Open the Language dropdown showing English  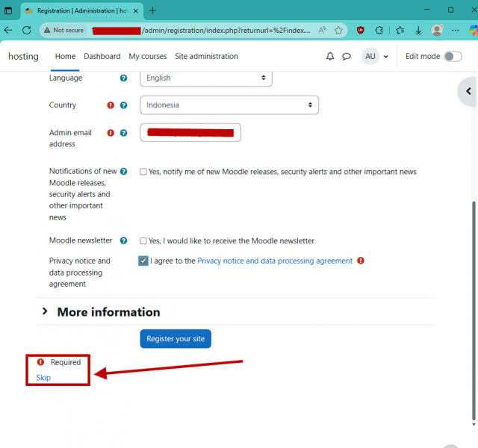coord(206,78)
